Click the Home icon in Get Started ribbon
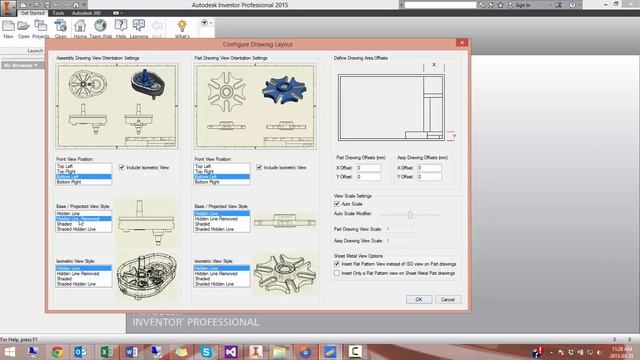640x360 pixels. 80,26
